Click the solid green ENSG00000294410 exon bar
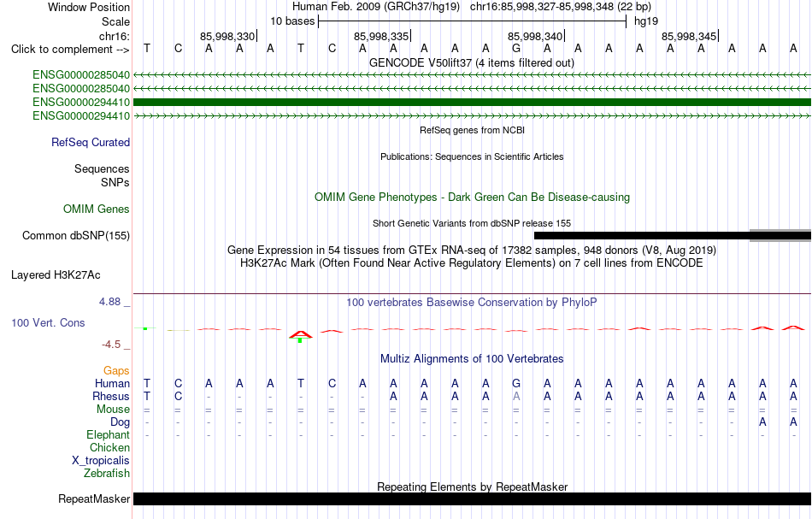This screenshot has width=812, height=519. 472,102
